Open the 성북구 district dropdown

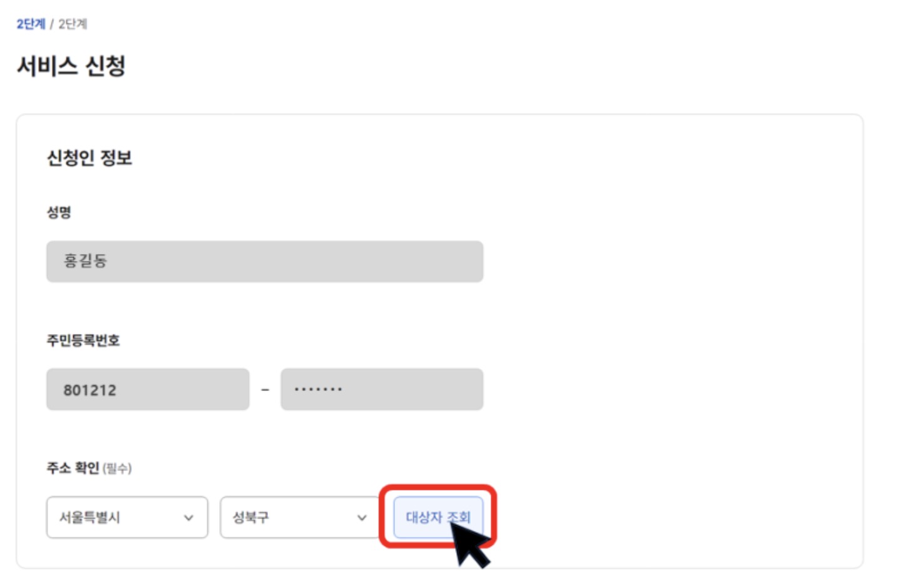(x=300, y=517)
